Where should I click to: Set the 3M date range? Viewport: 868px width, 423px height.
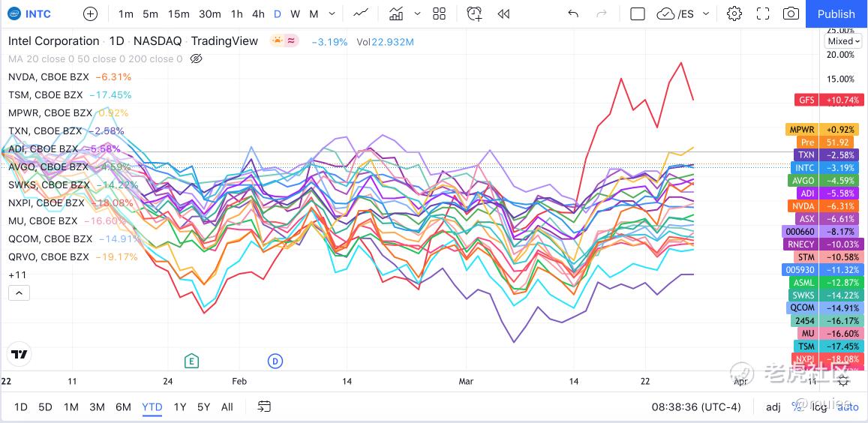(x=97, y=407)
